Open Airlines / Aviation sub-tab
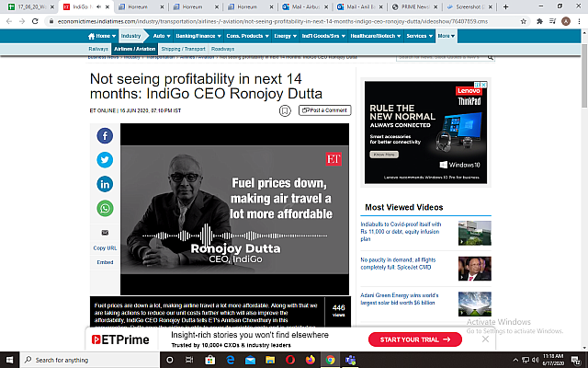 click(x=135, y=49)
